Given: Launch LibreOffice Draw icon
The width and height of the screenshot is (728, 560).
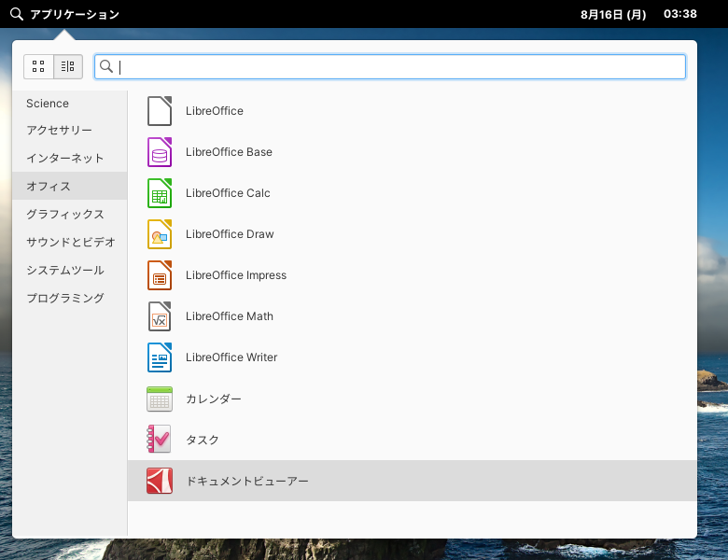Looking at the screenshot, I should [160, 234].
